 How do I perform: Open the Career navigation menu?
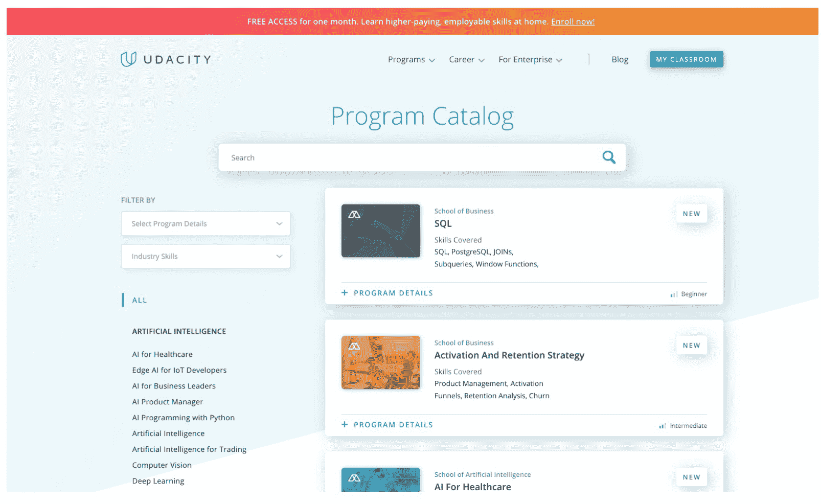pos(466,60)
